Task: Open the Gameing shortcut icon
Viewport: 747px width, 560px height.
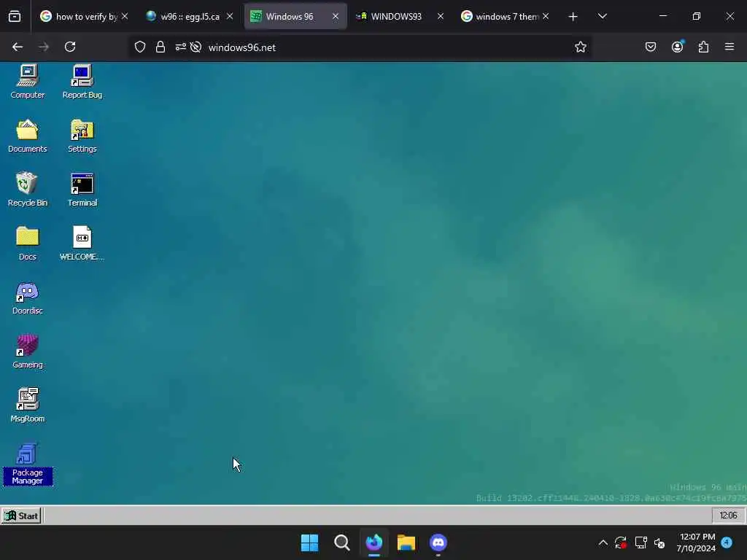Action: coord(27,351)
